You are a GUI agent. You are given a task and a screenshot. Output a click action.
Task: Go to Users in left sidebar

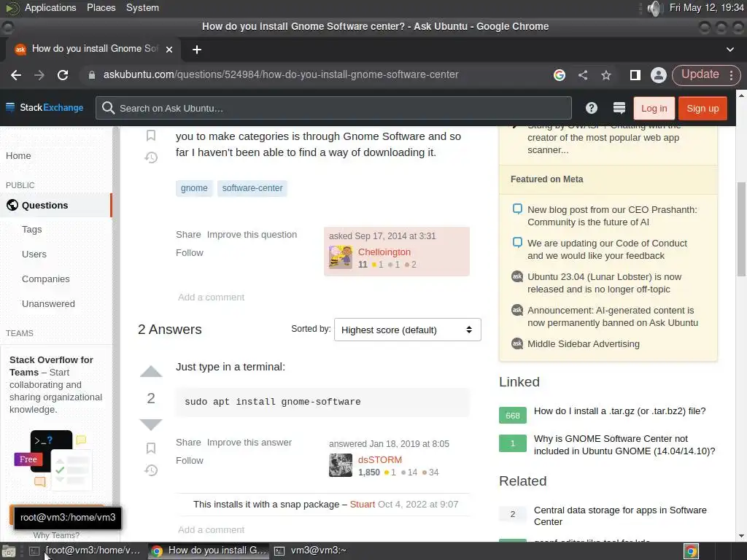click(x=34, y=254)
